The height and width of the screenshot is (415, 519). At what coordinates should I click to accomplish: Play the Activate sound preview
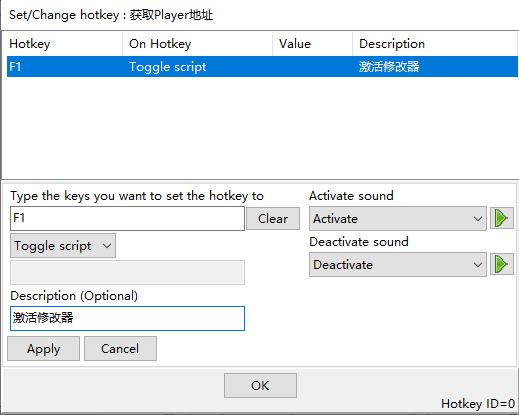pos(502,219)
